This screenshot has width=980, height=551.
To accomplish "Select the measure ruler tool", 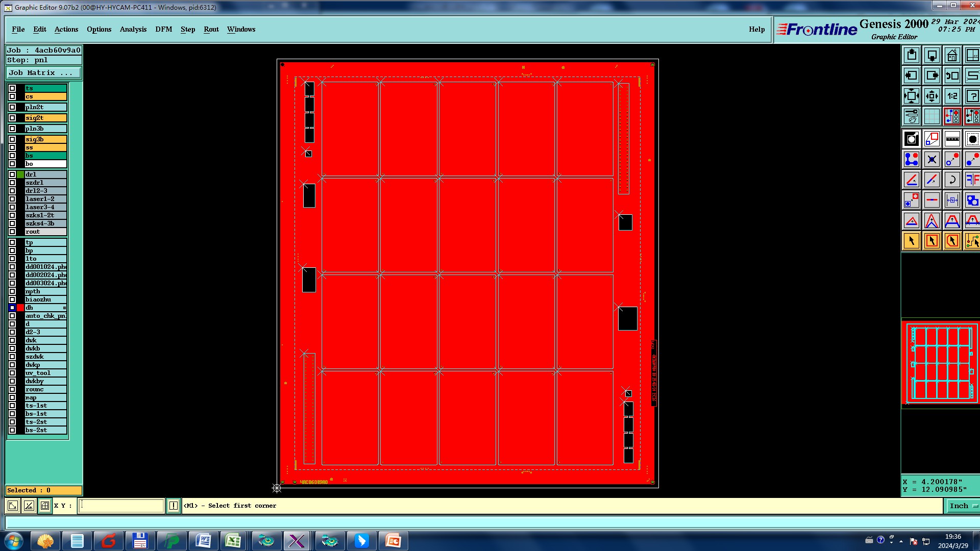I will point(952,139).
